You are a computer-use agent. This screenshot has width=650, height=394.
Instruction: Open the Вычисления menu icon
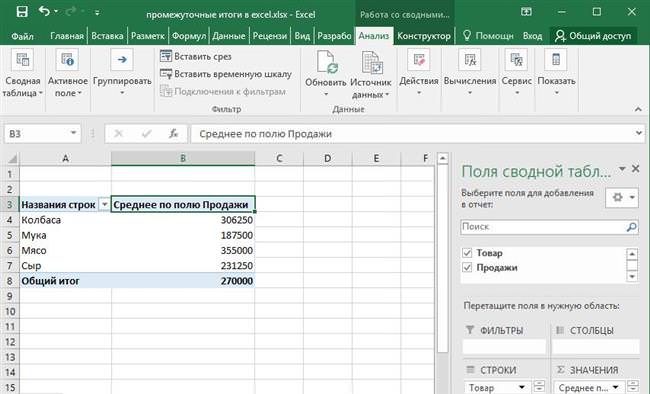coord(470,60)
